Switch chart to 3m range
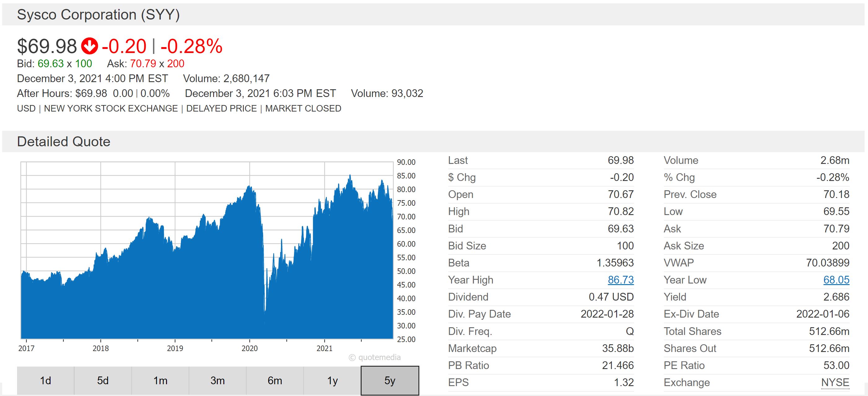This screenshot has height=396, width=868. [x=218, y=381]
